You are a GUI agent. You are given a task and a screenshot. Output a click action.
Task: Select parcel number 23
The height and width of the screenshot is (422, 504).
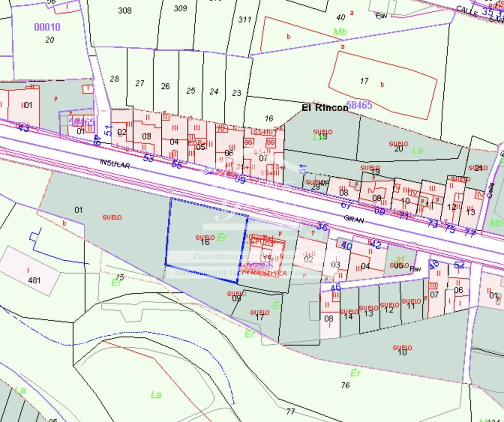(237, 93)
